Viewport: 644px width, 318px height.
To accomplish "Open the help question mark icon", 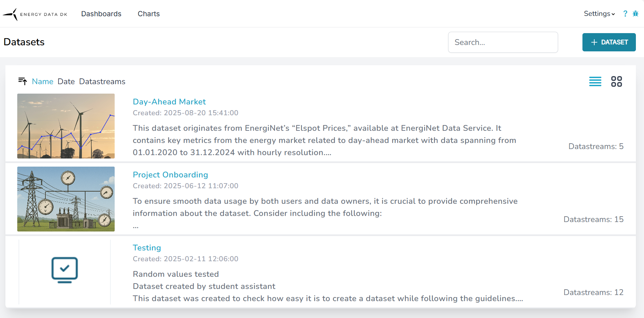I will click(625, 14).
